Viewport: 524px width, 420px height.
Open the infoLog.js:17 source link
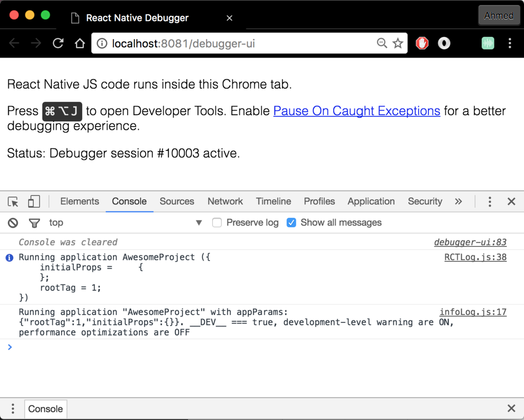coord(473,312)
